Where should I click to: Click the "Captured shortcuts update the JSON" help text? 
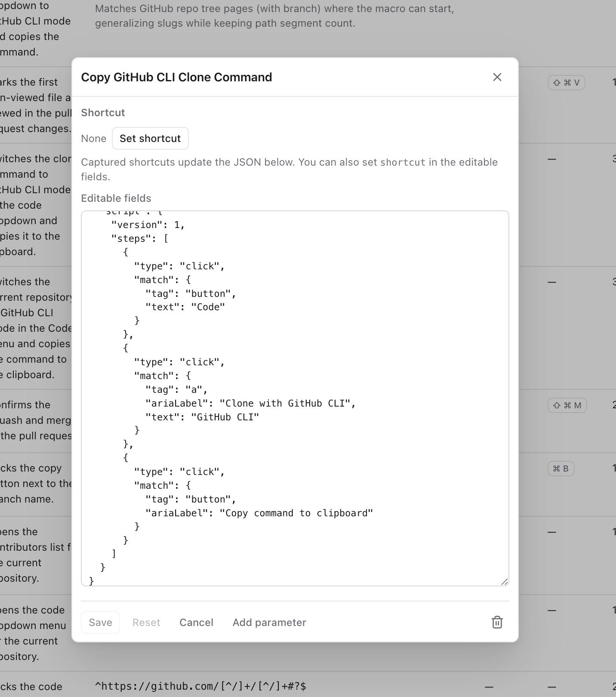click(290, 170)
